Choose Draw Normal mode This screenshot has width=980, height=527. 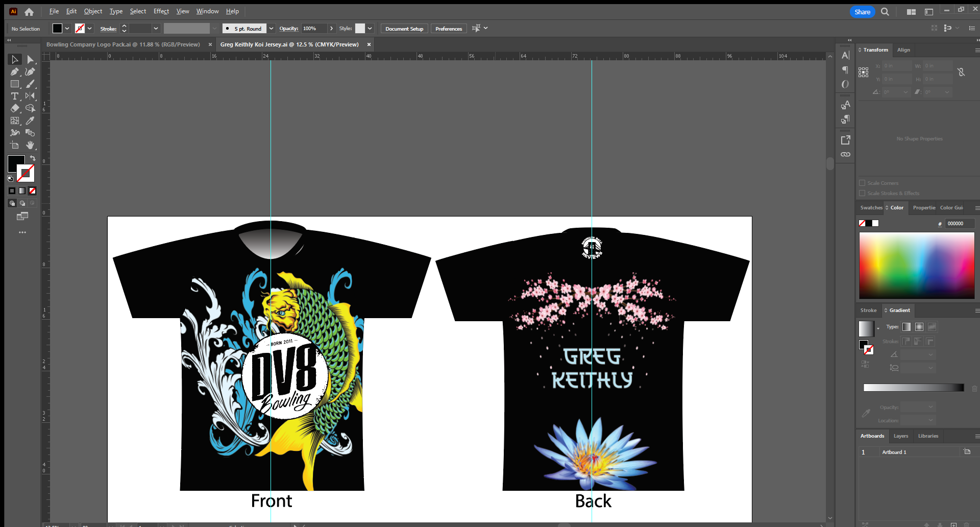(12, 203)
